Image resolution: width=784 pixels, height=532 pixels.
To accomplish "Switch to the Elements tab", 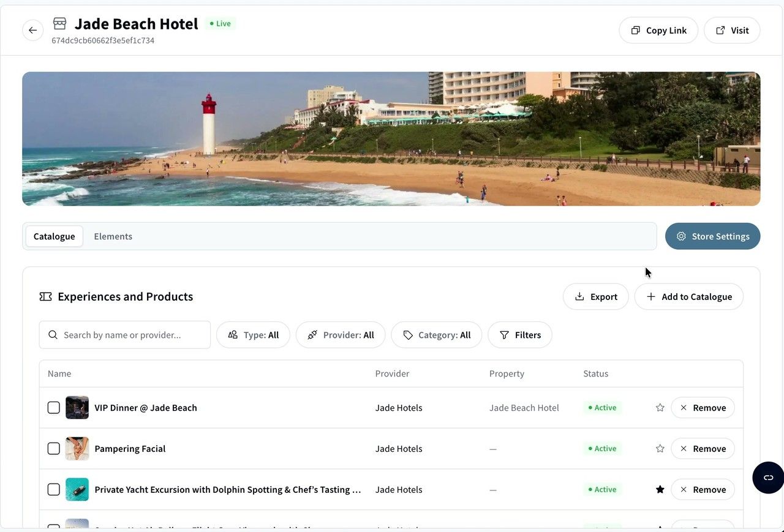I will coord(113,236).
